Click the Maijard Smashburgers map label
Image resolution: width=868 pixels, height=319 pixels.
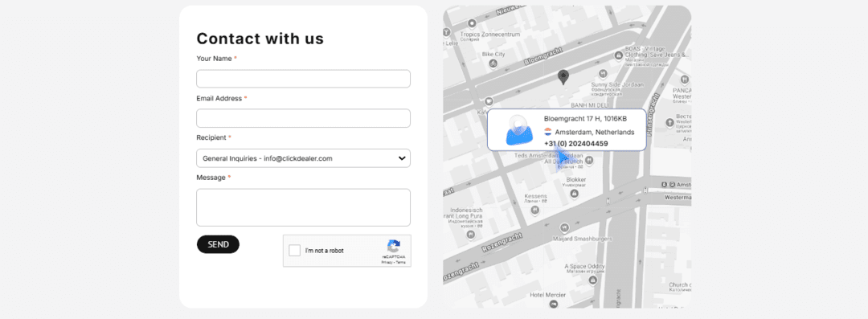583,239
